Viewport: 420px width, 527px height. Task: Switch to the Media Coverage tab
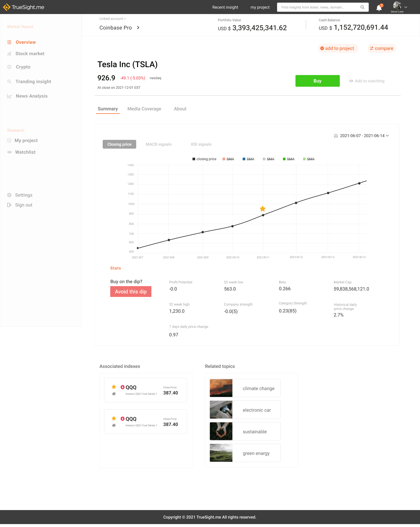pyautogui.click(x=144, y=109)
